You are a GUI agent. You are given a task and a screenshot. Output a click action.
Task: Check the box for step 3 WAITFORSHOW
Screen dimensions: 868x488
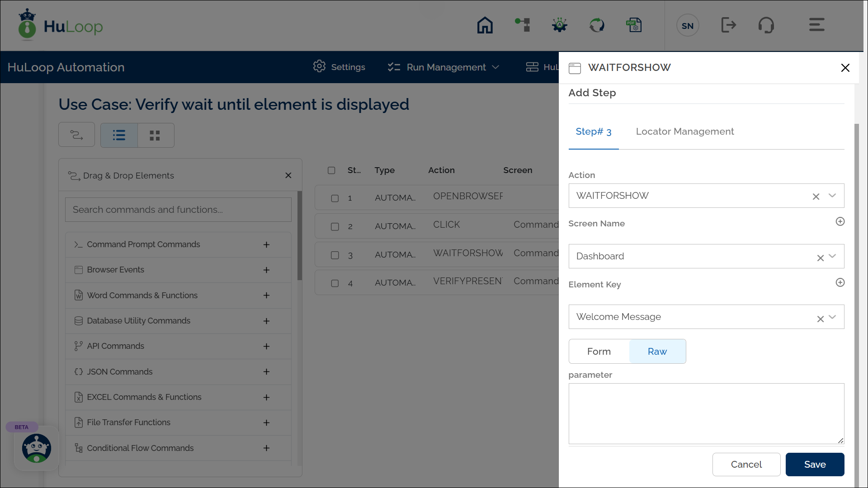[335, 255]
